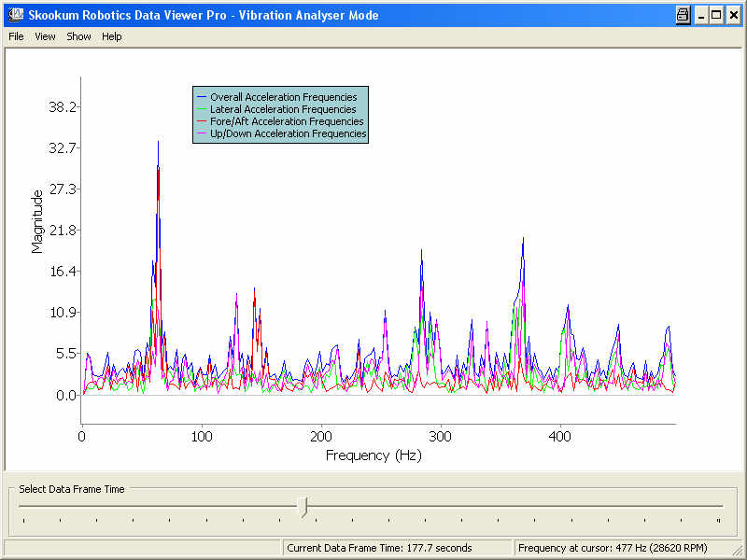This screenshot has height=560, width=747.
Task: Open the Show menu
Action: pyautogui.click(x=78, y=36)
